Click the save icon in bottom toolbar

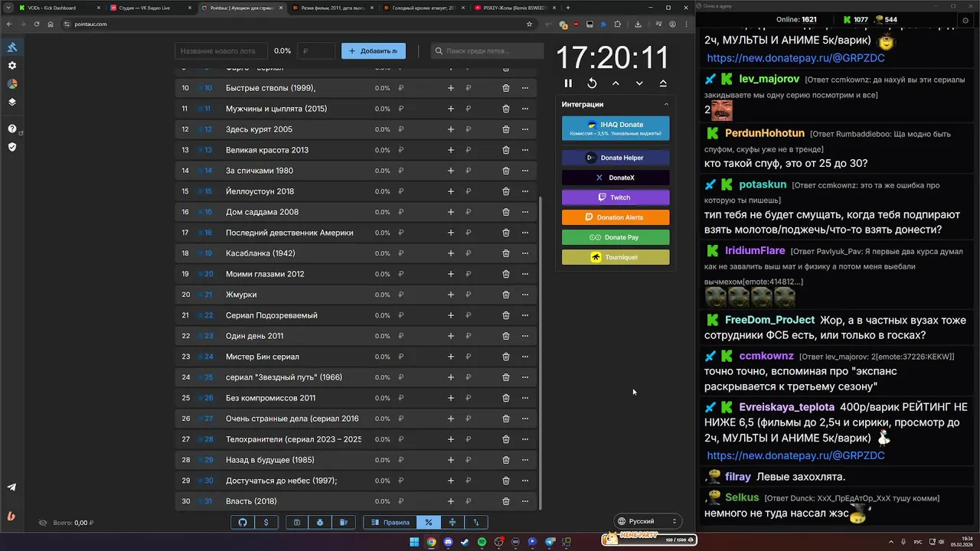click(297, 522)
